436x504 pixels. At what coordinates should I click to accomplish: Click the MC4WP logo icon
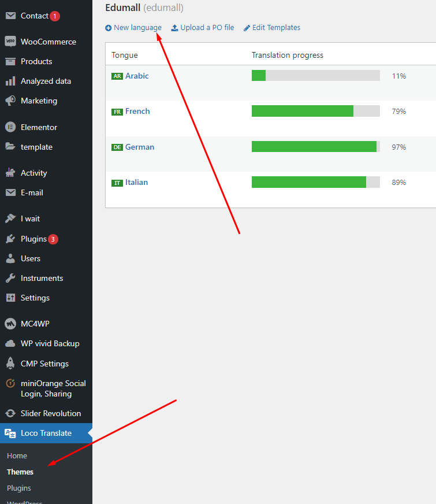[10, 324]
